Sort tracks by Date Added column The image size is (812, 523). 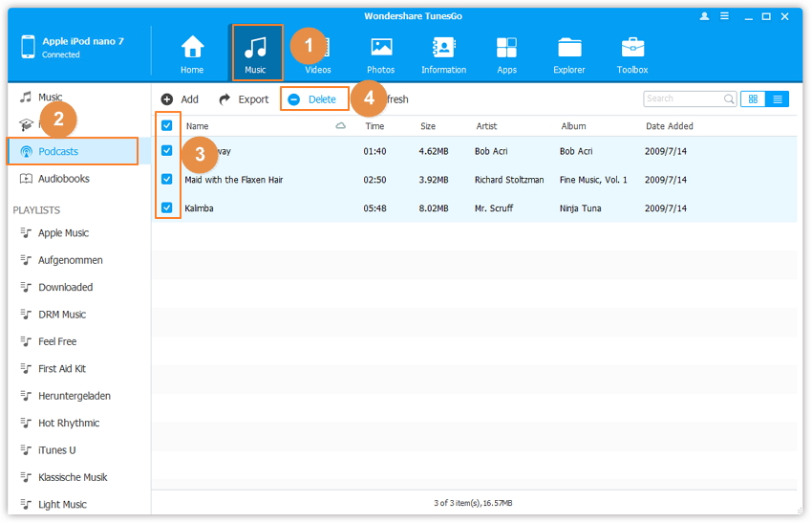[x=669, y=126]
